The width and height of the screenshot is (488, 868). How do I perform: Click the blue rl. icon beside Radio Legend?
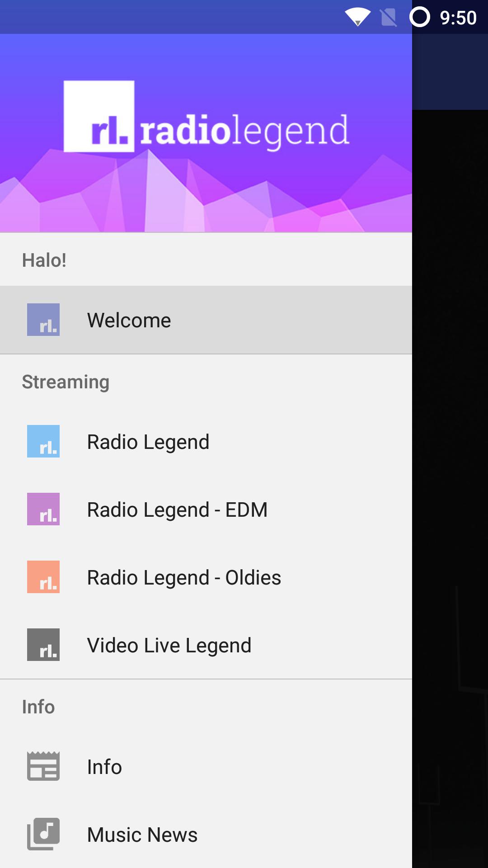tap(43, 441)
